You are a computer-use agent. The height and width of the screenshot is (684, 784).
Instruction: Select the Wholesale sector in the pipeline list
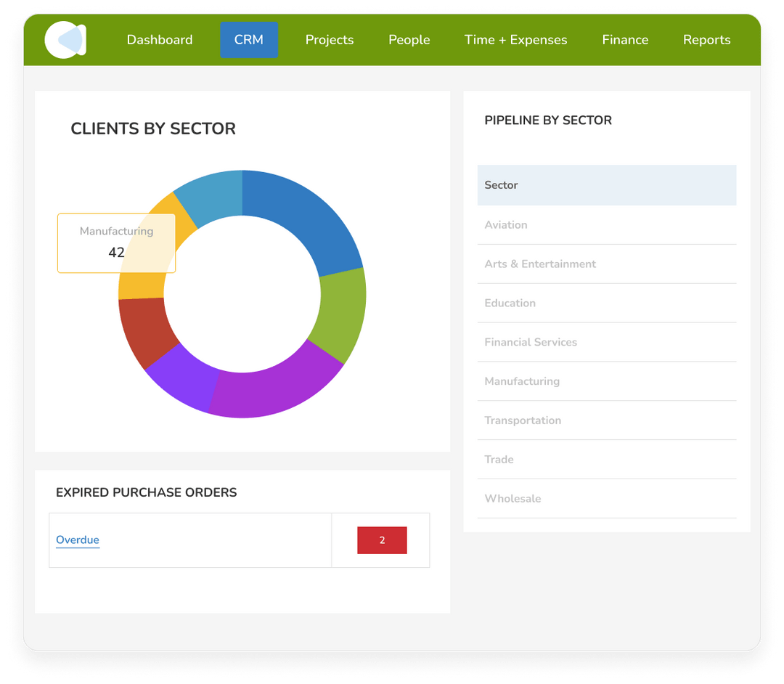pos(513,498)
